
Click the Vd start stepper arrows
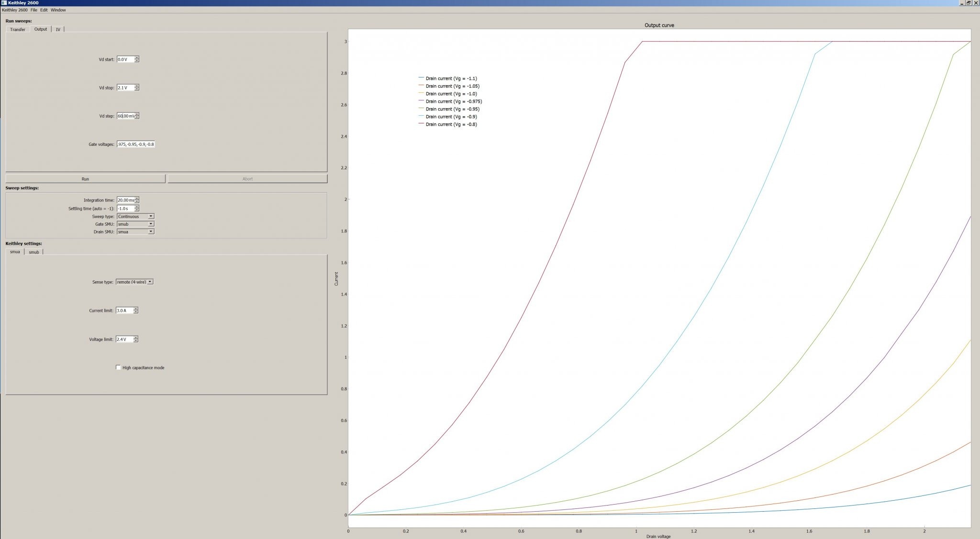[137, 59]
